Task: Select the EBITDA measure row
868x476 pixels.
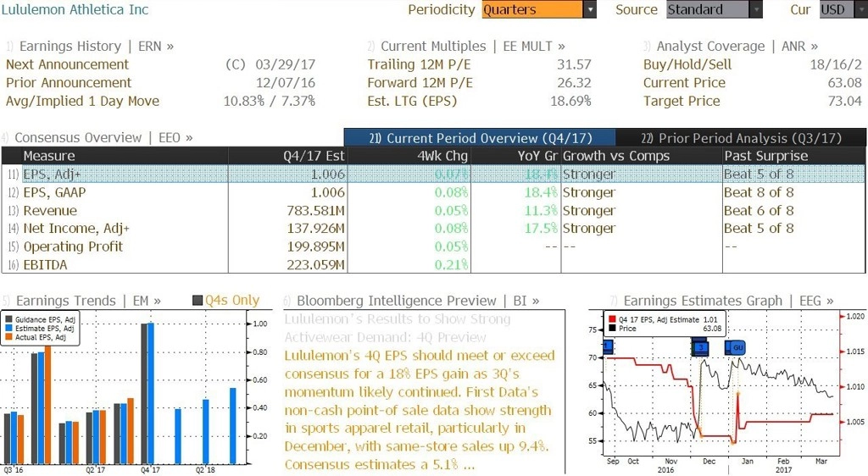Action: coord(433,265)
